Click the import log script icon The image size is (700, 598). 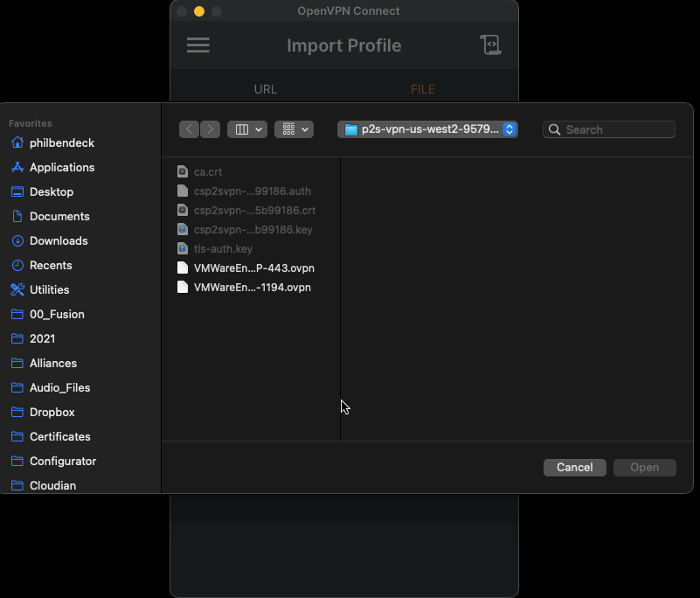pyautogui.click(x=490, y=45)
